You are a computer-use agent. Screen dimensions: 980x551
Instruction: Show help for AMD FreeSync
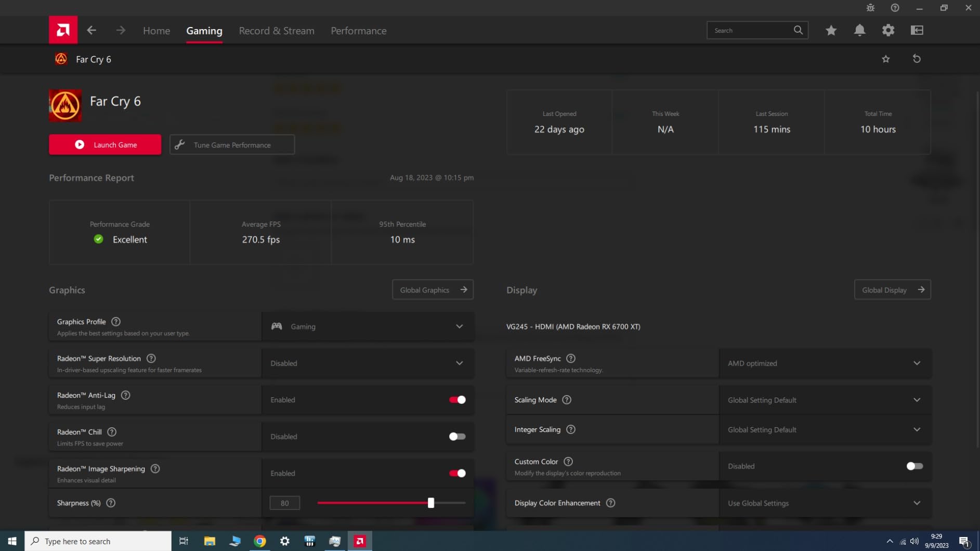pyautogui.click(x=570, y=358)
